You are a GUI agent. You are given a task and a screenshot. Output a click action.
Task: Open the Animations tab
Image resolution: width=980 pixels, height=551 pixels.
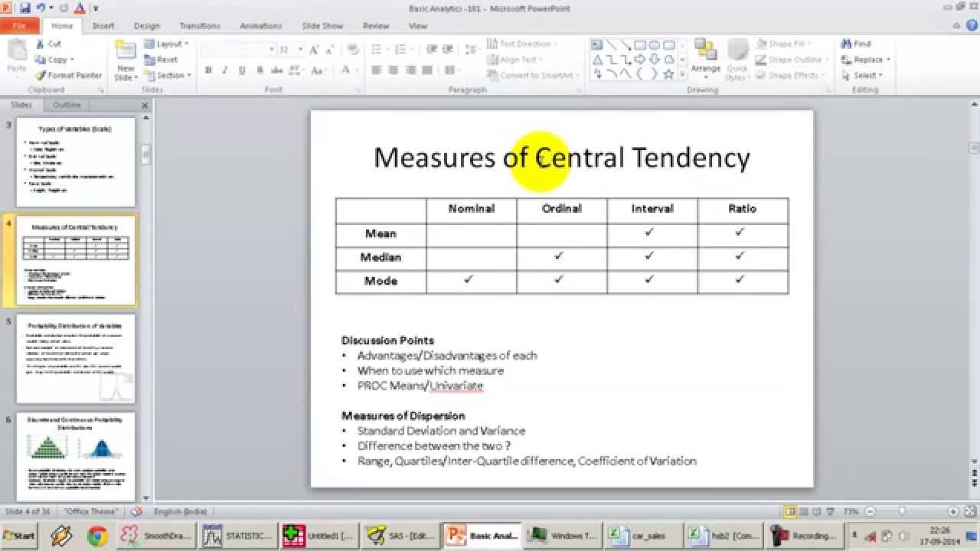[261, 25]
